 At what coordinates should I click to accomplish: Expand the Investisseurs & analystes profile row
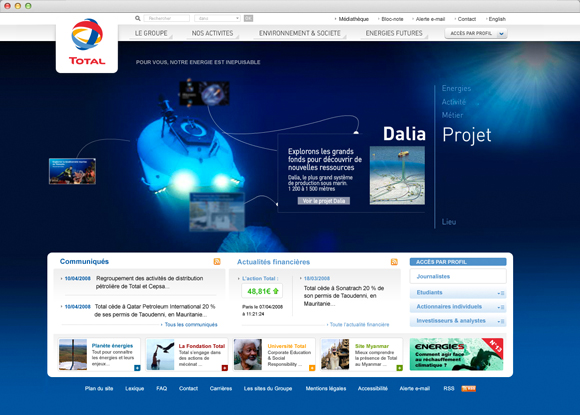458,321
